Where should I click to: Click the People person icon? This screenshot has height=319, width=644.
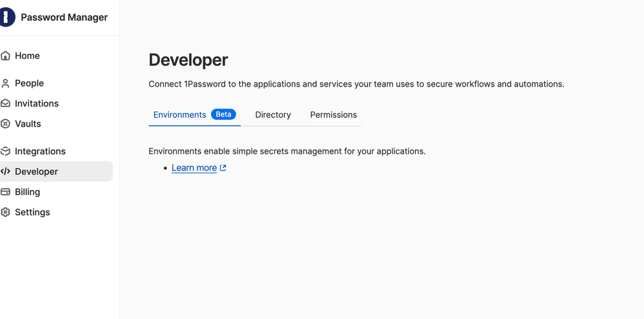click(6, 83)
